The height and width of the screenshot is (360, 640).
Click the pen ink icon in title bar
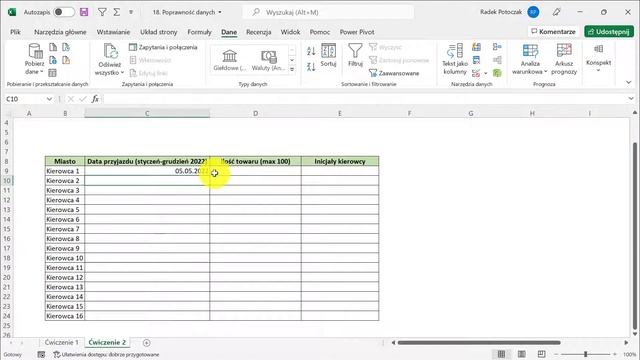pos(556,12)
